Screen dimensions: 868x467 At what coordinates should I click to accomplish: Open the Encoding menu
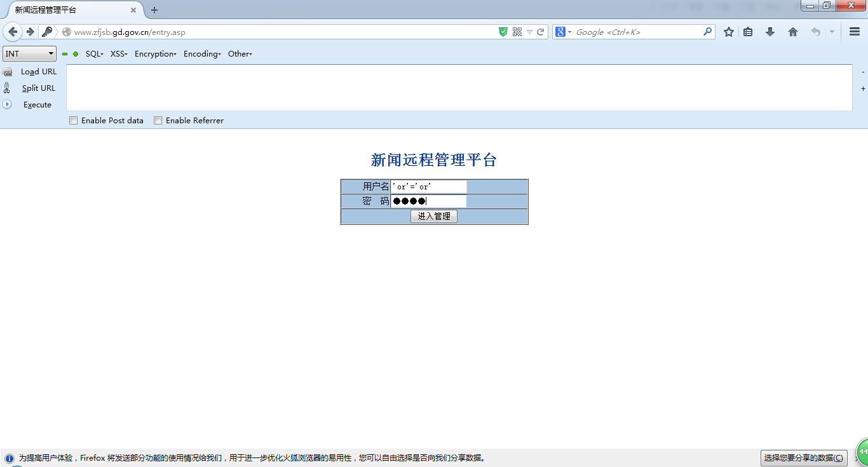(202, 54)
